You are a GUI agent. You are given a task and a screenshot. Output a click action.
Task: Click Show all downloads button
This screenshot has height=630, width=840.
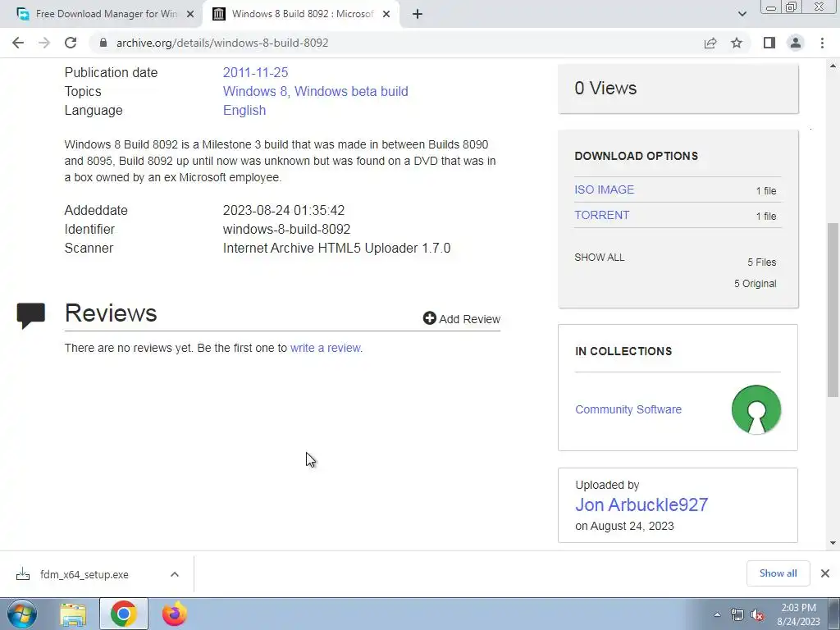[778, 573]
